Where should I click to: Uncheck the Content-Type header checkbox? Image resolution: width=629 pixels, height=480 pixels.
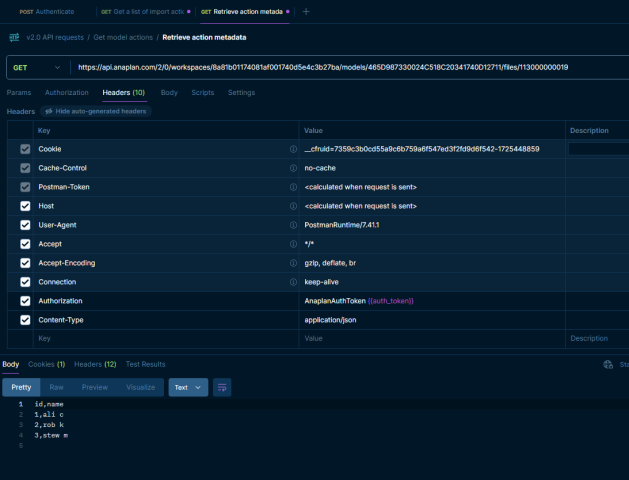pos(25,320)
